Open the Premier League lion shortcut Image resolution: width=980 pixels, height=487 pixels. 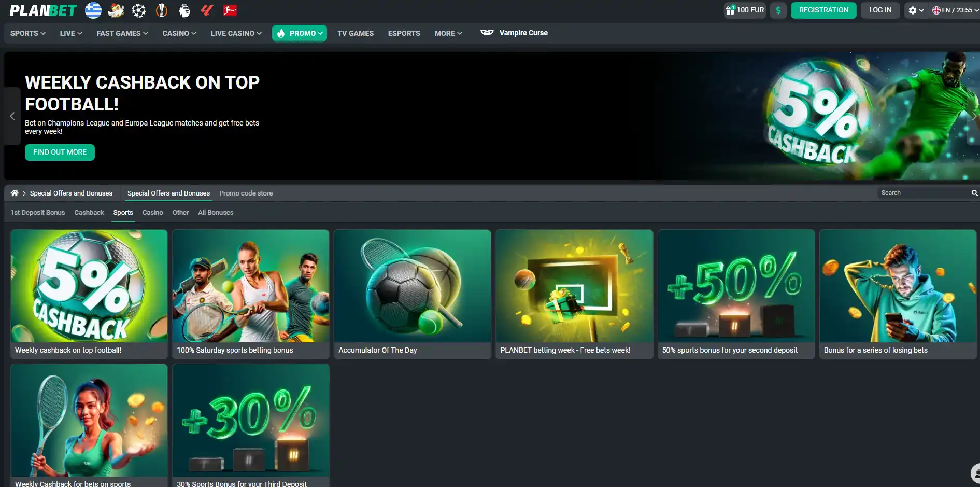pyautogui.click(x=184, y=10)
